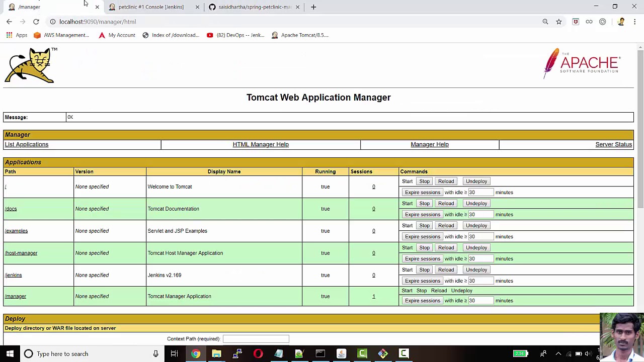The height and width of the screenshot is (362, 644).
Task: Go back with the browser back arrow
Action: click(x=9, y=22)
